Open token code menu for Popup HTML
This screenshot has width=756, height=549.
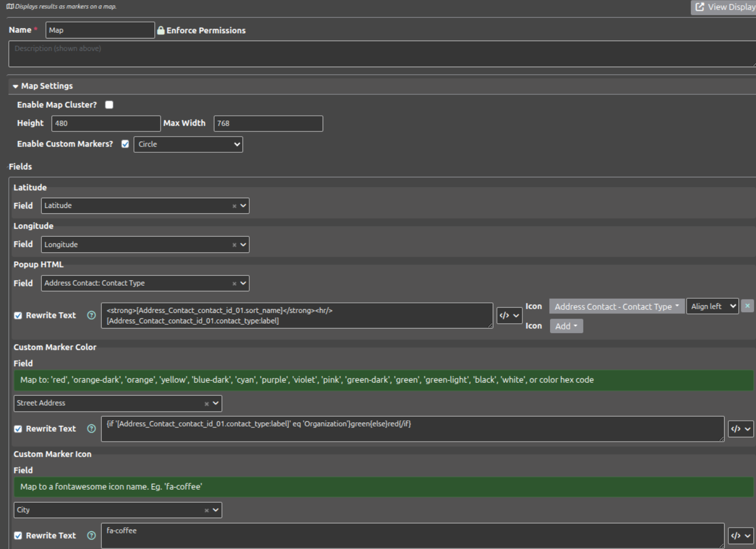pos(509,315)
